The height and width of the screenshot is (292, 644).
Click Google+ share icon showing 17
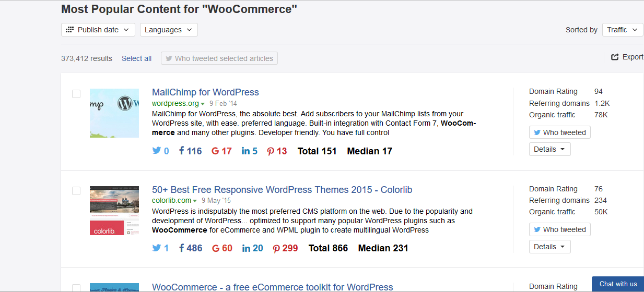215,151
